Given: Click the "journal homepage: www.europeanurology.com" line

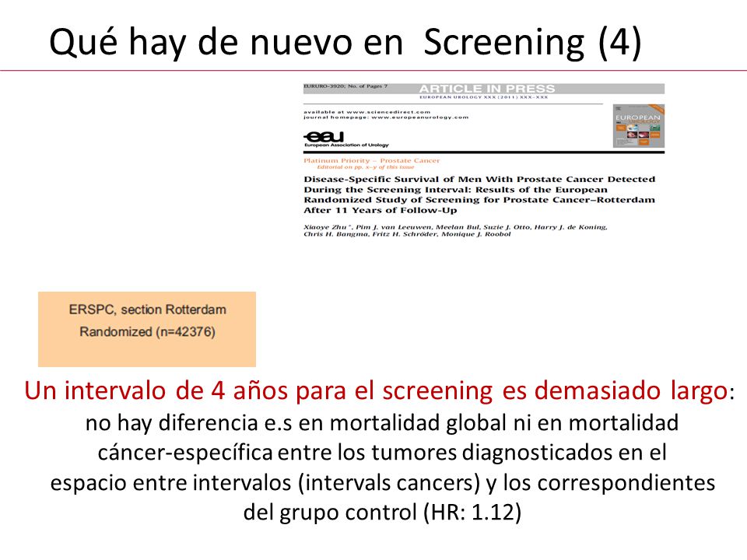Looking at the screenshot, I should click(x=386, y=117).
